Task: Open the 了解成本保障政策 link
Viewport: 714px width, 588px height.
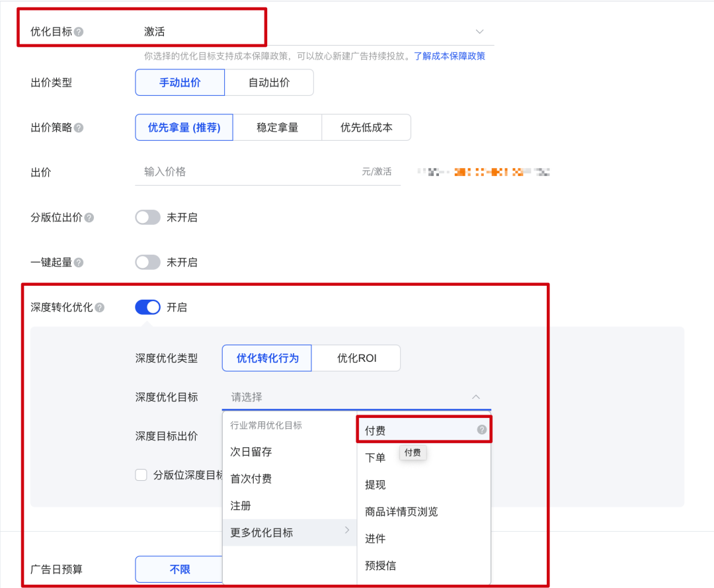Action: (450, 56)
